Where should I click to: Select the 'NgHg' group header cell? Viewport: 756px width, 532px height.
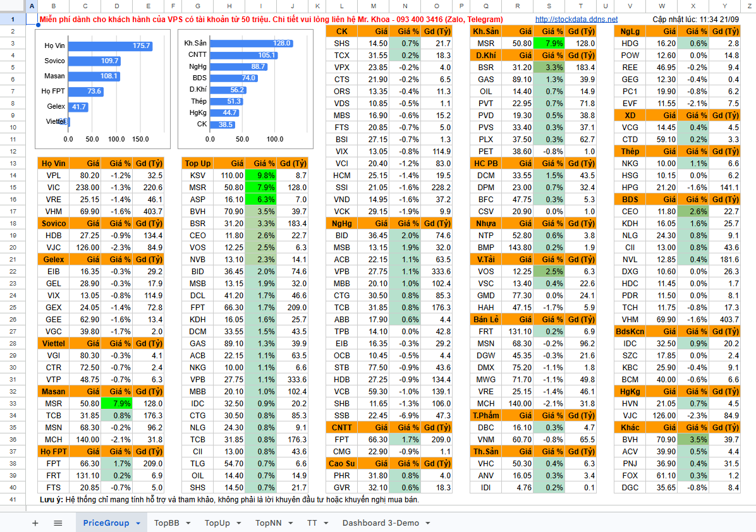click(342, 224)
